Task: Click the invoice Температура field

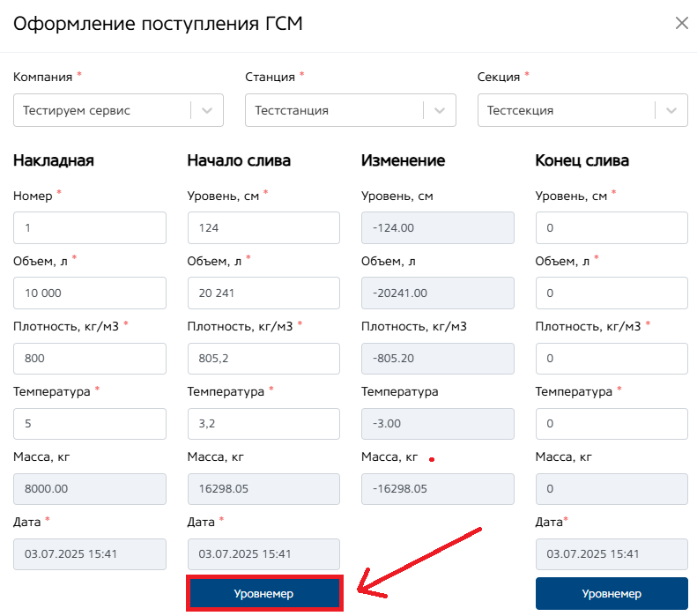Action: (x=90, y=424)
